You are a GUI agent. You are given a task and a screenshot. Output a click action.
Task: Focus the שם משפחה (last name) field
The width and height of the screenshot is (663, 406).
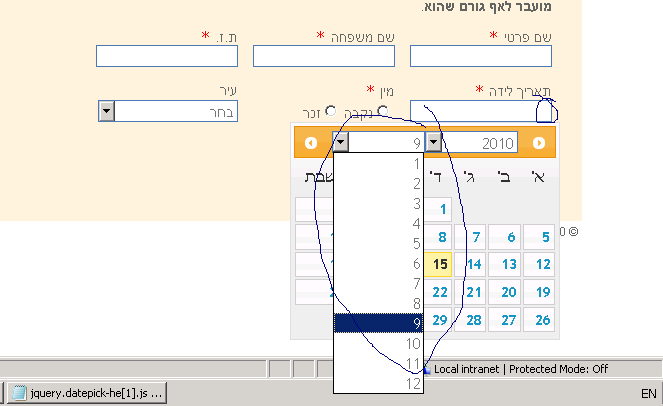(325, 56)
